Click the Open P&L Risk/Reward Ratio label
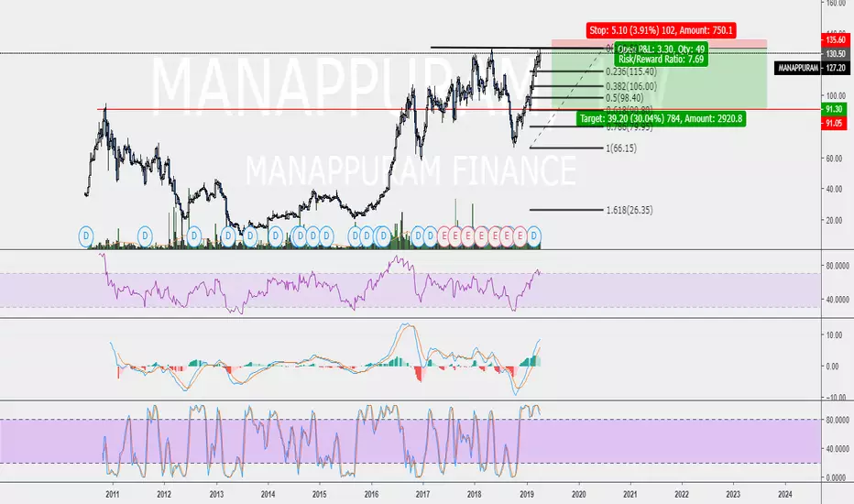 pos(662,54)
